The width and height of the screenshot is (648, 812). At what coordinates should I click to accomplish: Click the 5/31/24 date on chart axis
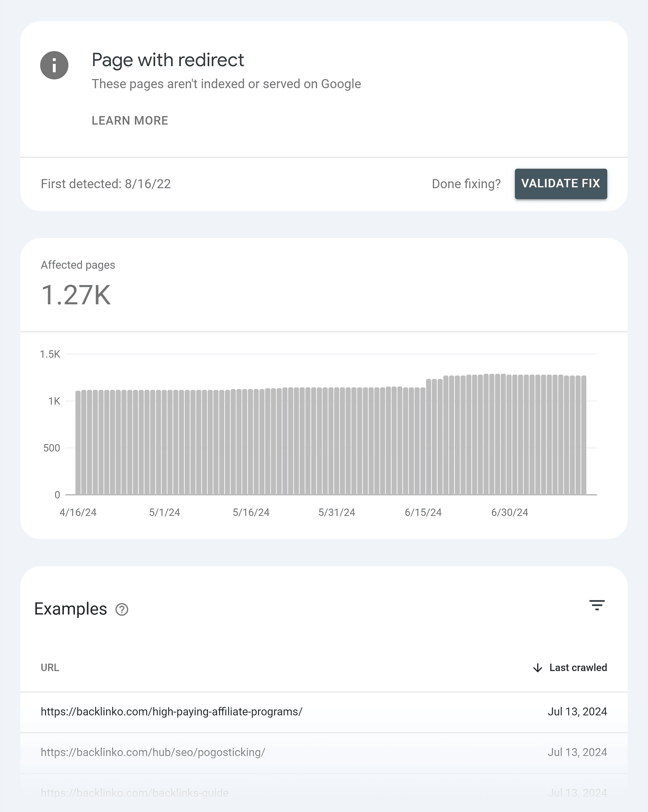coord(337,512)
